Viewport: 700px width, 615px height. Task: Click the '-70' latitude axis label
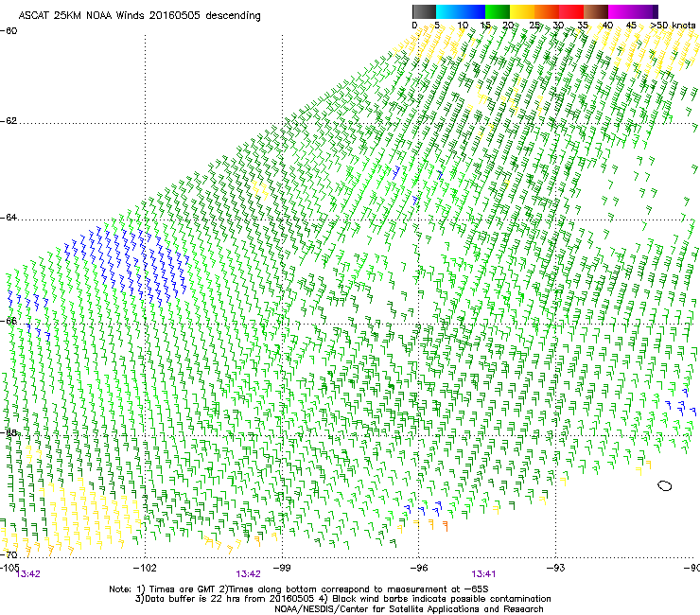pyautogui.click(x=9, y=555)
